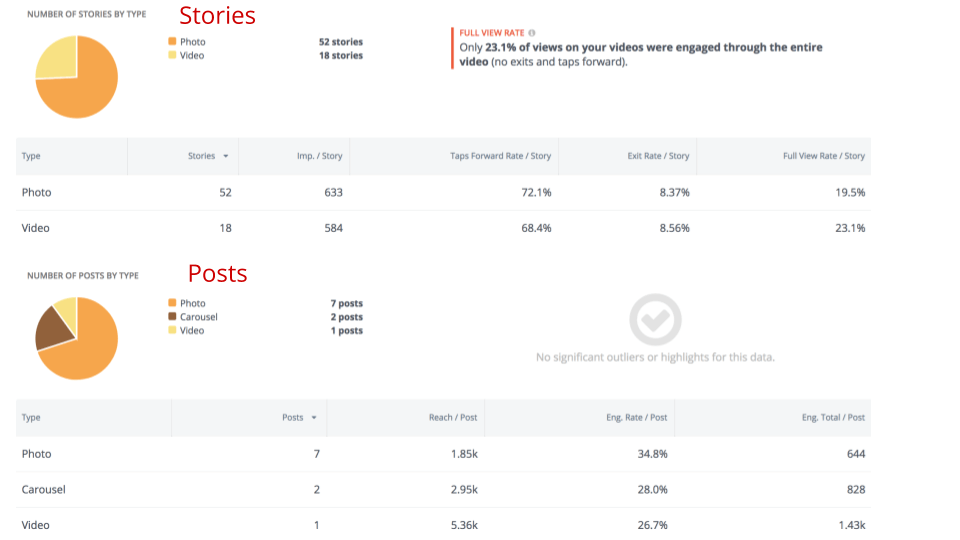Viewport: 960px width, 540px height.
Task: Click the Full View Rate info icon
Action: pyautogui.click(x=531, y=33)
